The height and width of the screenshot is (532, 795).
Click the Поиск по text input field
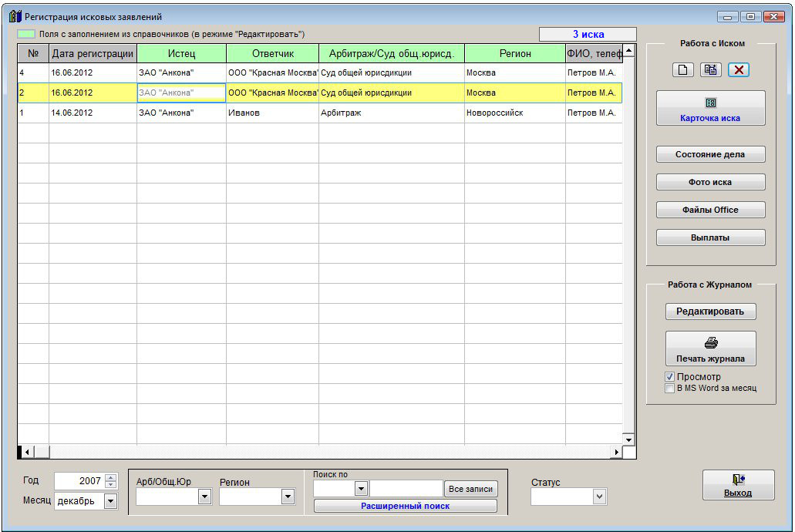pyautogui.click(x=406, y=489)
